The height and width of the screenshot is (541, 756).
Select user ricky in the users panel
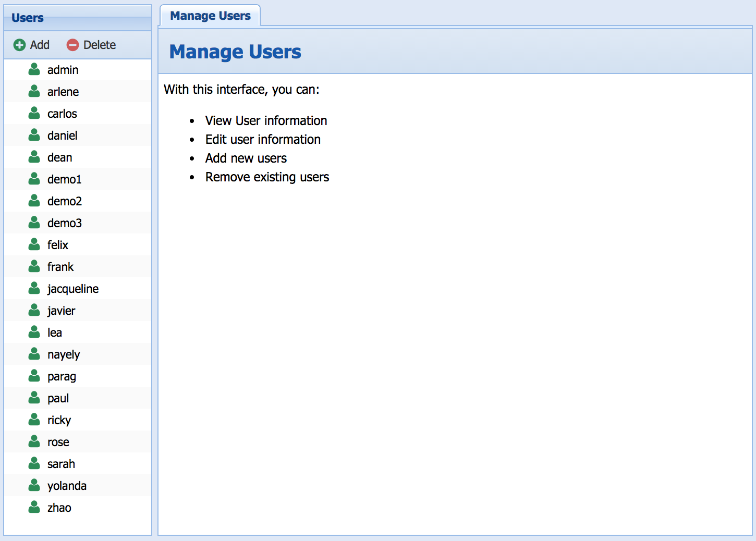[59, 420]
